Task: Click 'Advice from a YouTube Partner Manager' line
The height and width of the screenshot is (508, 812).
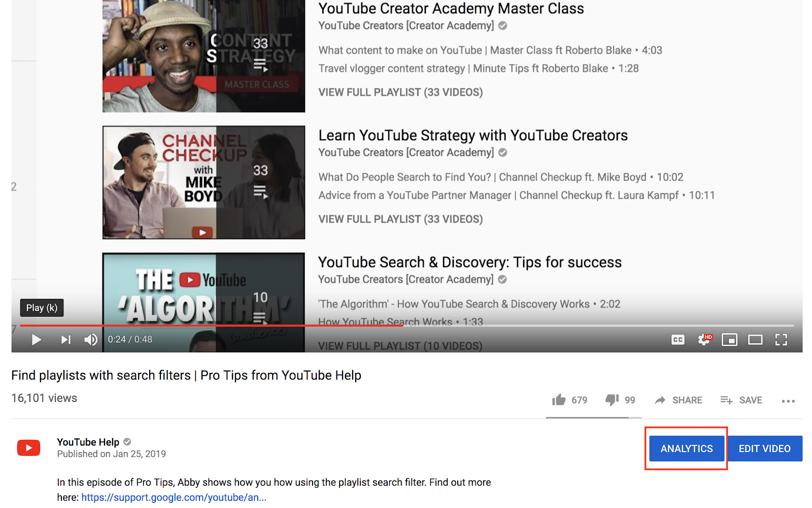Action: coord(517,195)
